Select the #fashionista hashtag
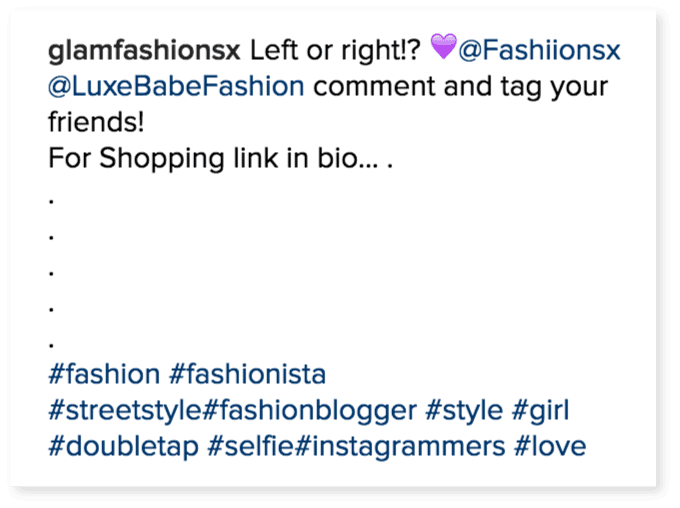Screen dimensions: 680x508 248,375
